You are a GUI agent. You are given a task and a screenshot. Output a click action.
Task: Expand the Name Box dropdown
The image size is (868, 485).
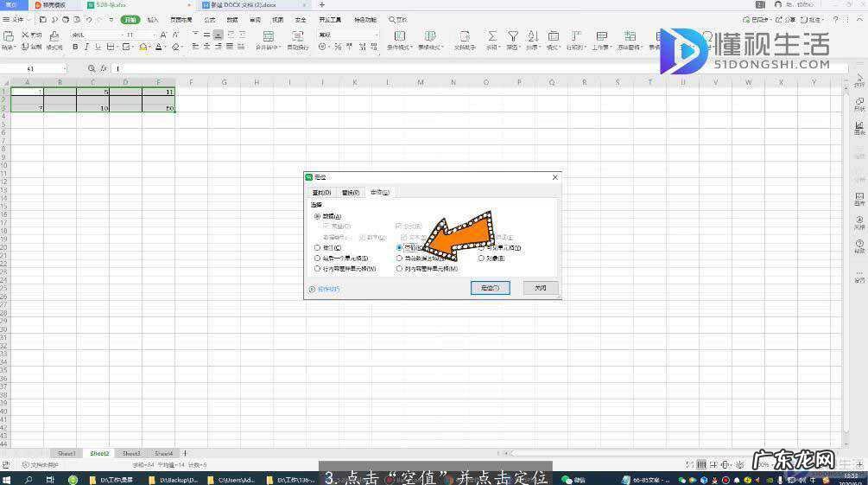64,68
